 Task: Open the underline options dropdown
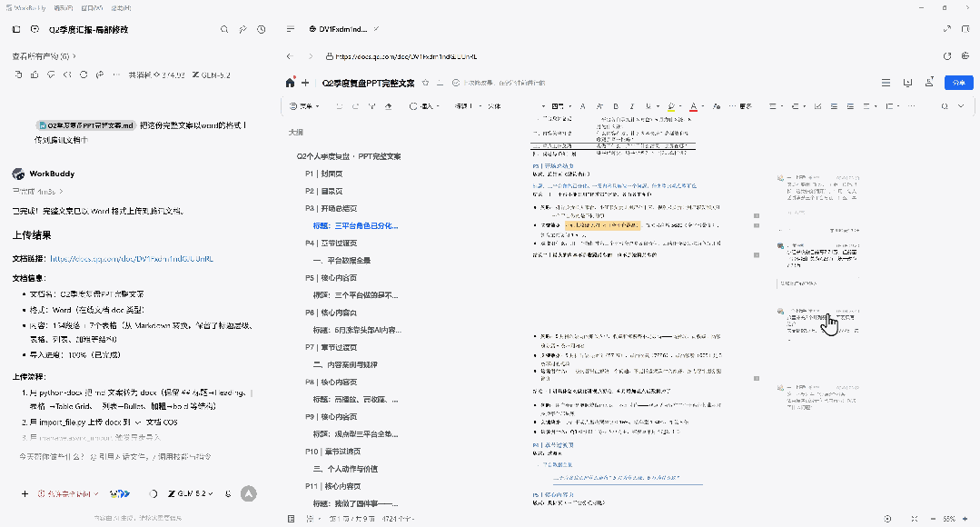657,106
